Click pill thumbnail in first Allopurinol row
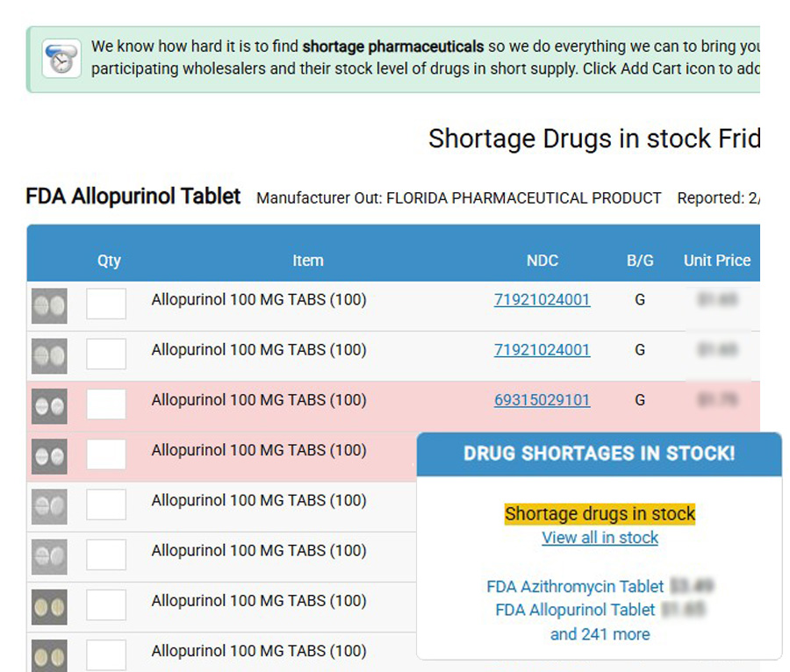 [x=49, y=305]
